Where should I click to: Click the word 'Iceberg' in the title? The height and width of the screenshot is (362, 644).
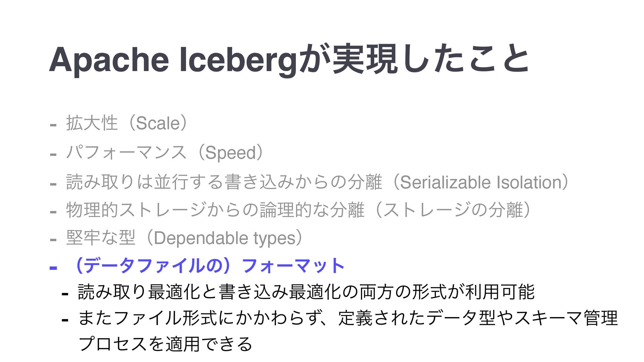[238, 60]
